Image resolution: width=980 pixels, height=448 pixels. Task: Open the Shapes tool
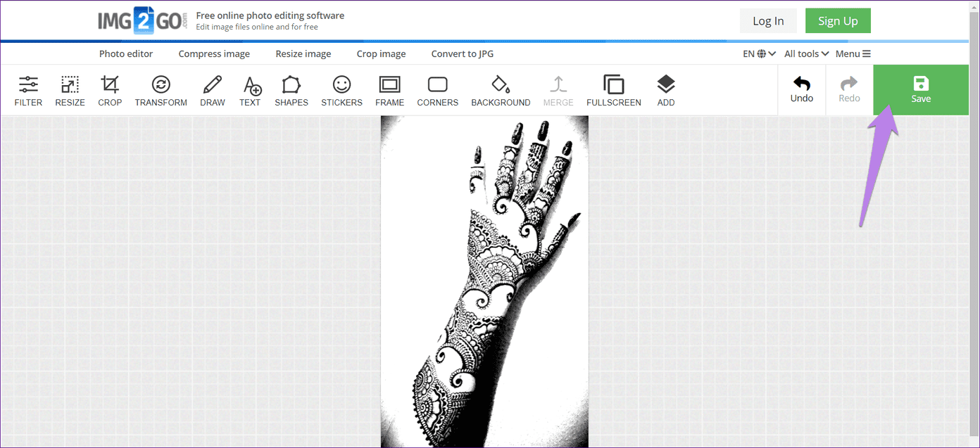click(x=291, y=91)
